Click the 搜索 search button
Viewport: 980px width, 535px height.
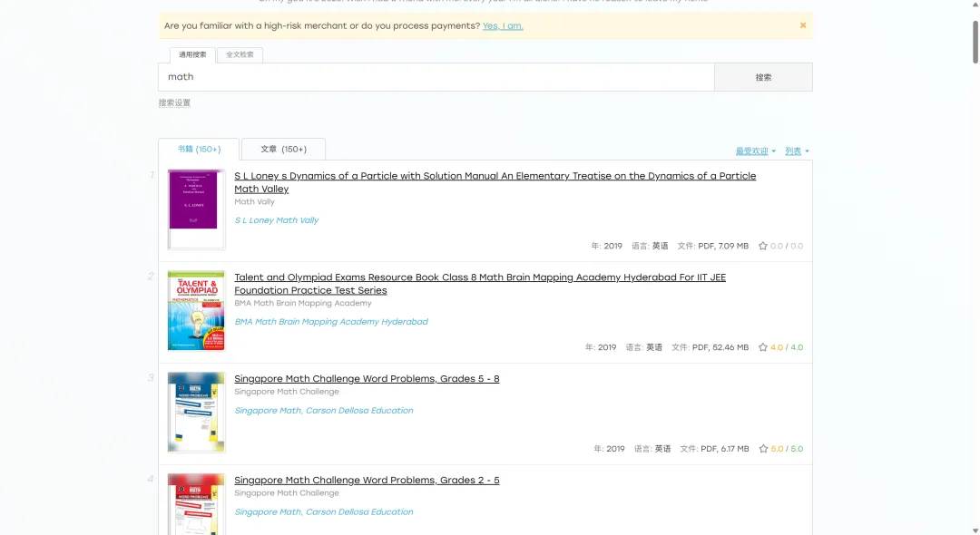763,77
